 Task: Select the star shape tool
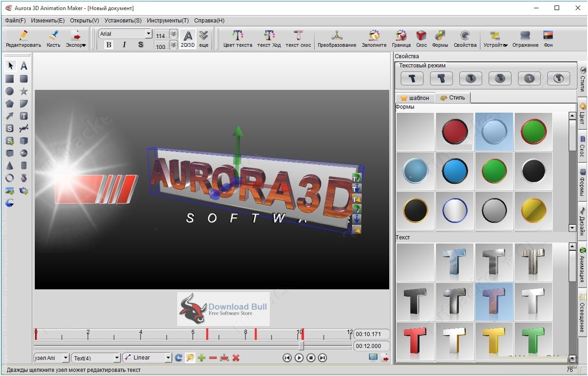24,91
